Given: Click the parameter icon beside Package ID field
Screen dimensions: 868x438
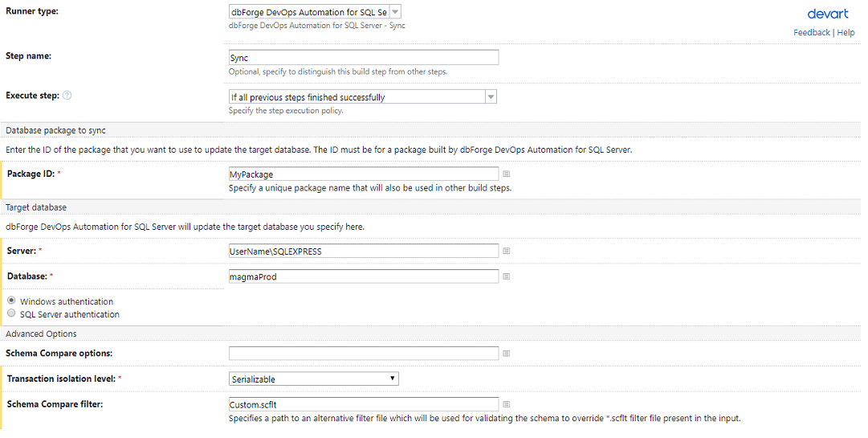Looking at the screenshot, I should 506,174.
